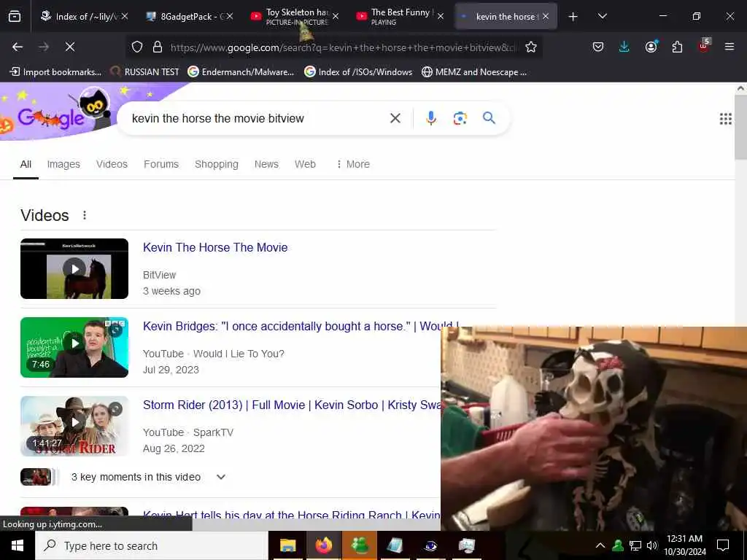Open network icon in system tray
This screenshot has width=747, height=560.
[x=635, y=545]
